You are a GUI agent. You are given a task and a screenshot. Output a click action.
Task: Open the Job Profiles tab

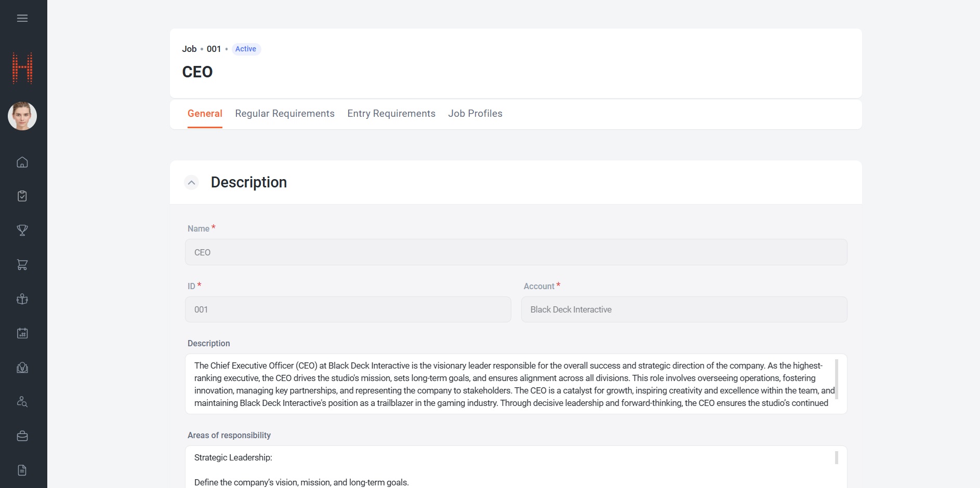pyautogui.click(x=475, y=114)
